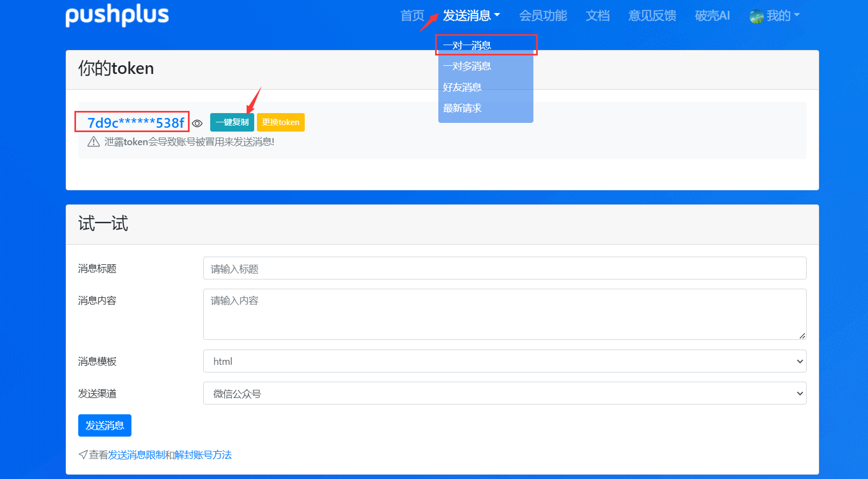Click the paper plane icon

tap(83, 455)
